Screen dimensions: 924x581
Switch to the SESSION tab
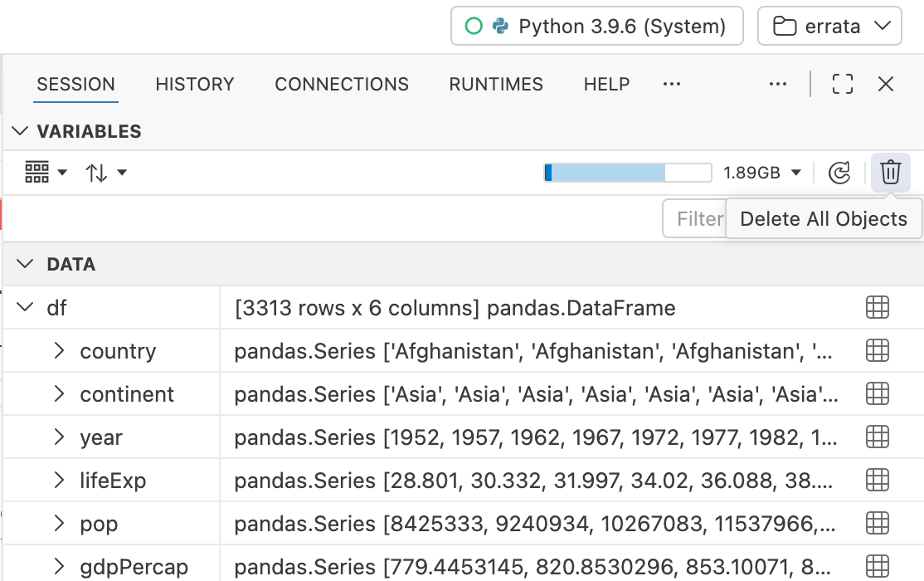point(75,85)
